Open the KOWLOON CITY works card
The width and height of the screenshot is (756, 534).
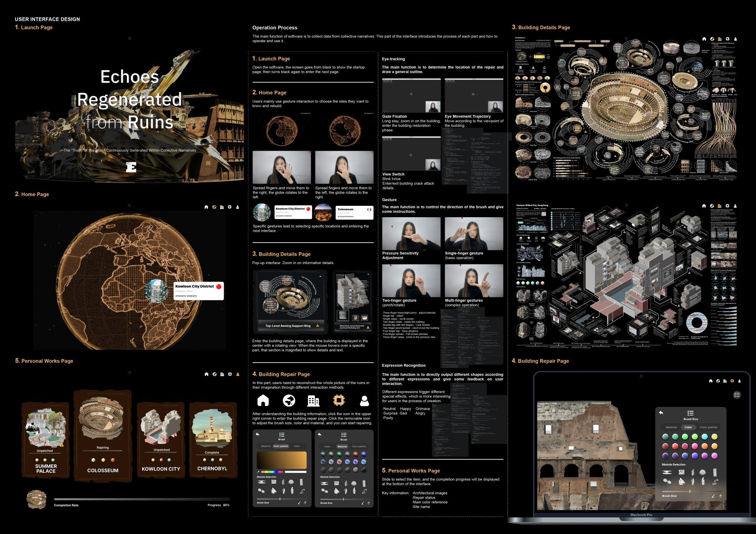[161, 440]
